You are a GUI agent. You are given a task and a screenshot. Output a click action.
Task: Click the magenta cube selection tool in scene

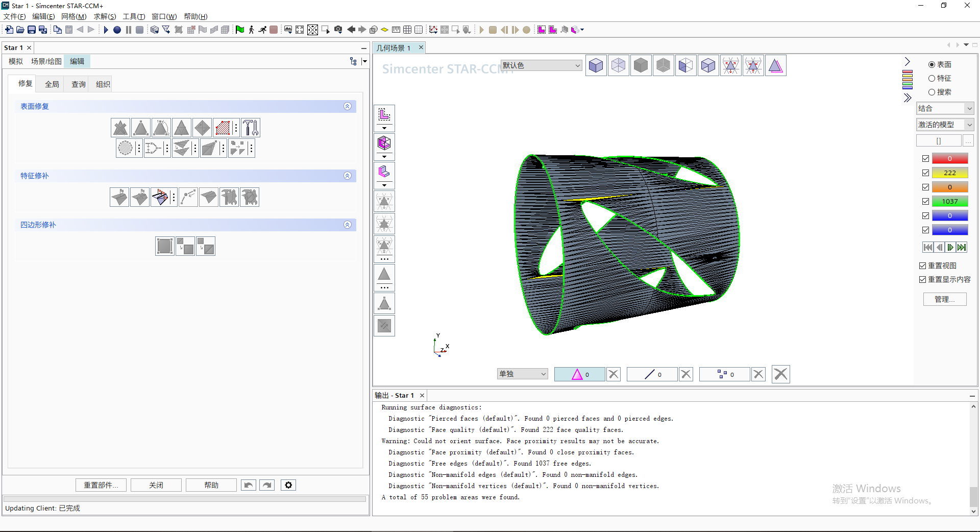[x=384, y=143]
